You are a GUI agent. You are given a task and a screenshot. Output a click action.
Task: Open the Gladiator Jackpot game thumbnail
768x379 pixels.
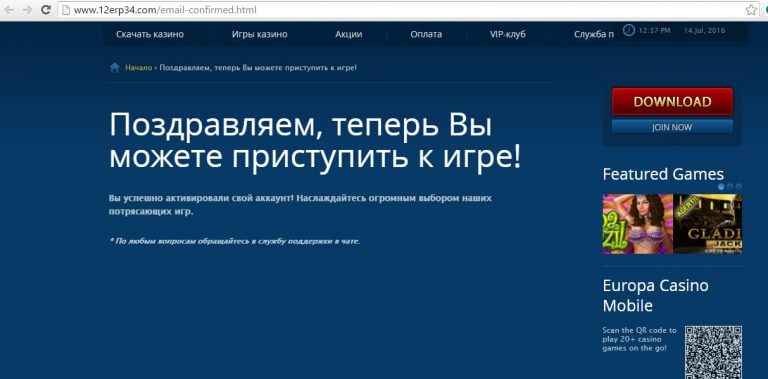point(708,224)
